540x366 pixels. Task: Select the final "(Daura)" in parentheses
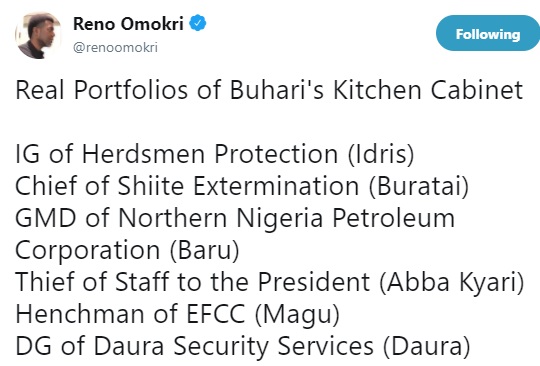point(427,346)
